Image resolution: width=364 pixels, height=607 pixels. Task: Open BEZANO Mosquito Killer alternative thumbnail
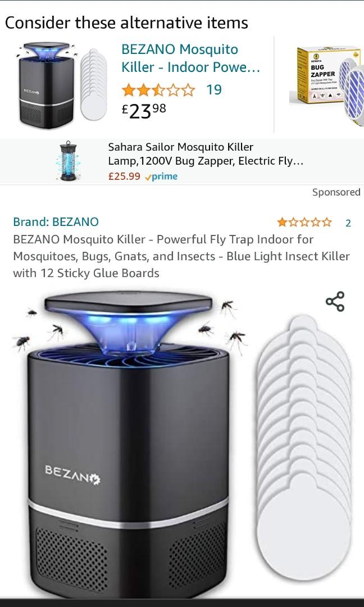62,85
